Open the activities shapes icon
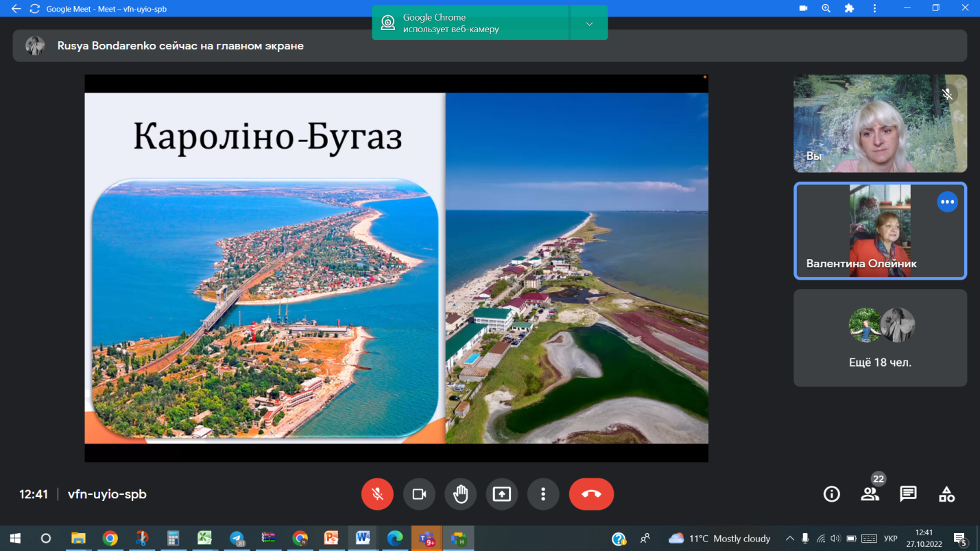Viewport: 980px width, 551px height. [946, 494]
